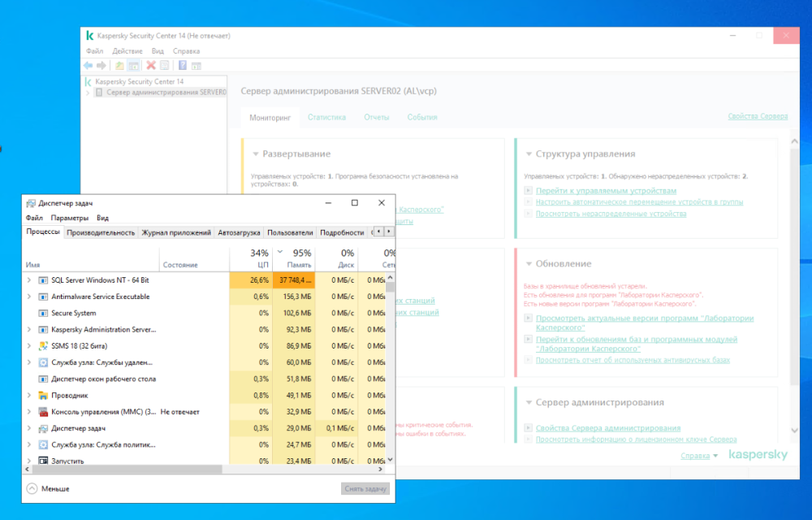
Task: Click the Up one level folder icon
Action: (x=119, y=65)
